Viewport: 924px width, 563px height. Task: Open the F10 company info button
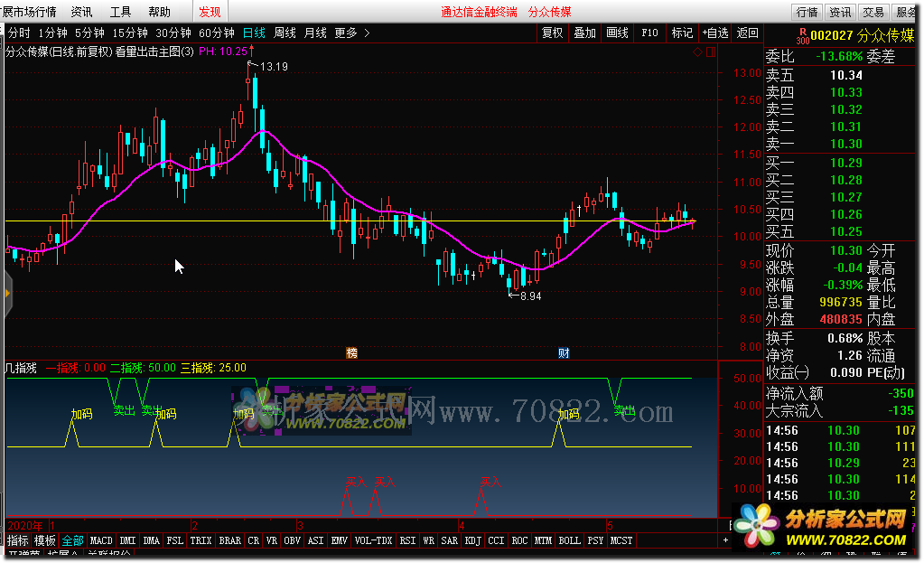[x=649, y=33]
